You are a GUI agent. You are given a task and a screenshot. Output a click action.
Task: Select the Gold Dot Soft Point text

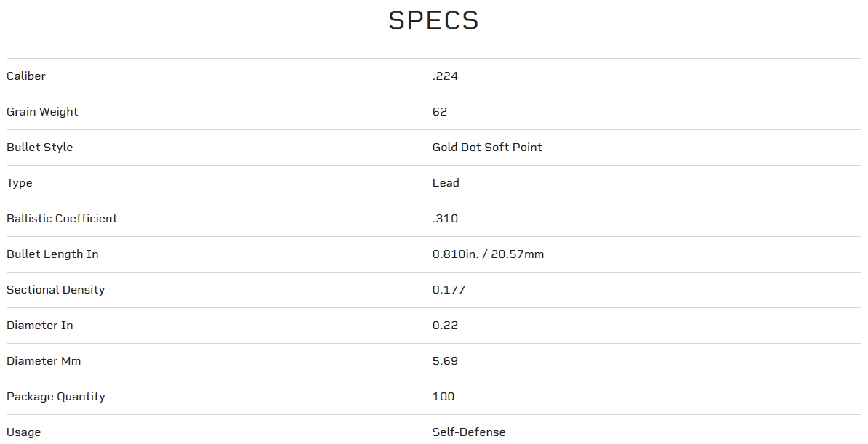coord(487,148)
